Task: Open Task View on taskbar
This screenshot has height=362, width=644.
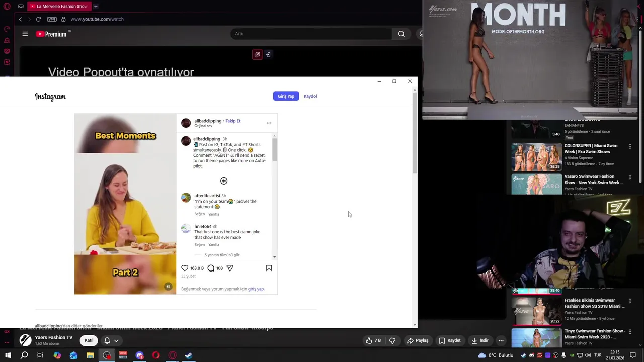Action: pyautogui.click(x=40, y=355)
